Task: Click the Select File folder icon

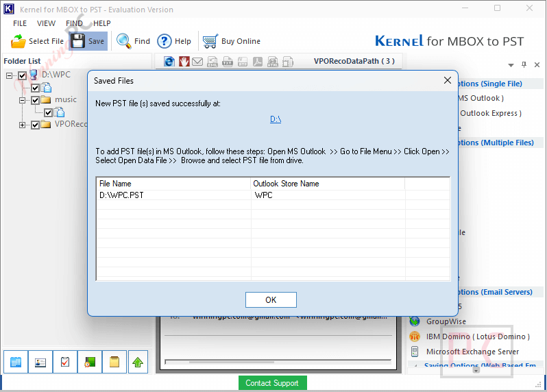Action: click(18, 41)
